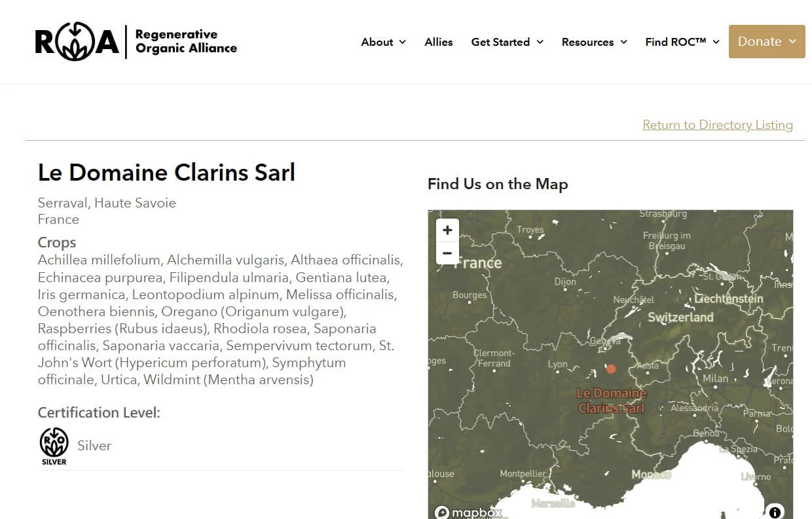Click the Silver certification text
Image resolution: width=812 pixels, height=519 pixels.
click(94, 446)
